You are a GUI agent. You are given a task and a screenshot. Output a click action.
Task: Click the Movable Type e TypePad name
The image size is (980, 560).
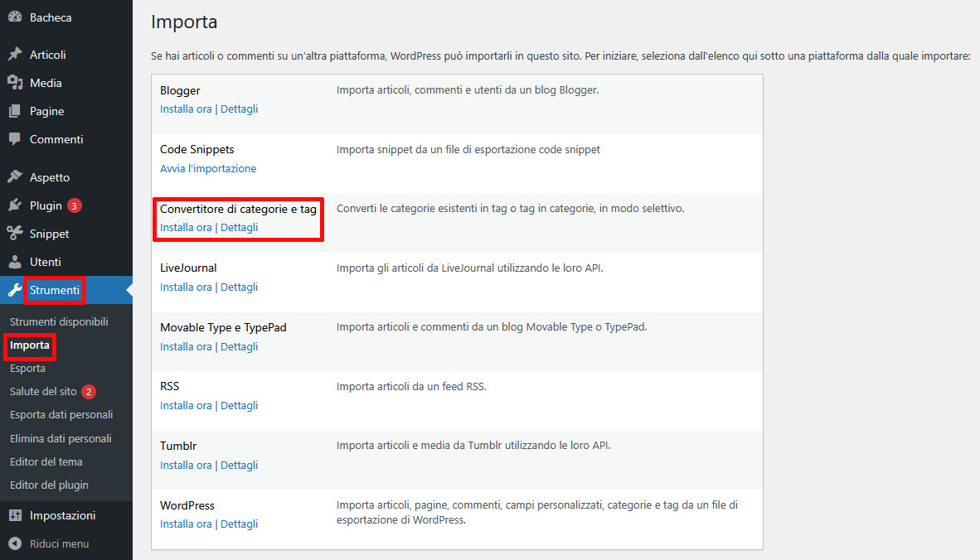(223, 327)
